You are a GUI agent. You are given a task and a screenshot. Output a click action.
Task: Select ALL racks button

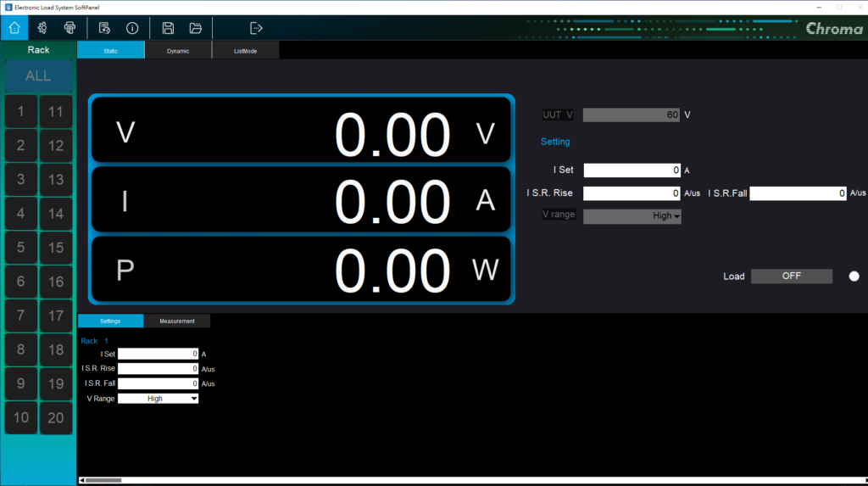click(x=38, y=76)
